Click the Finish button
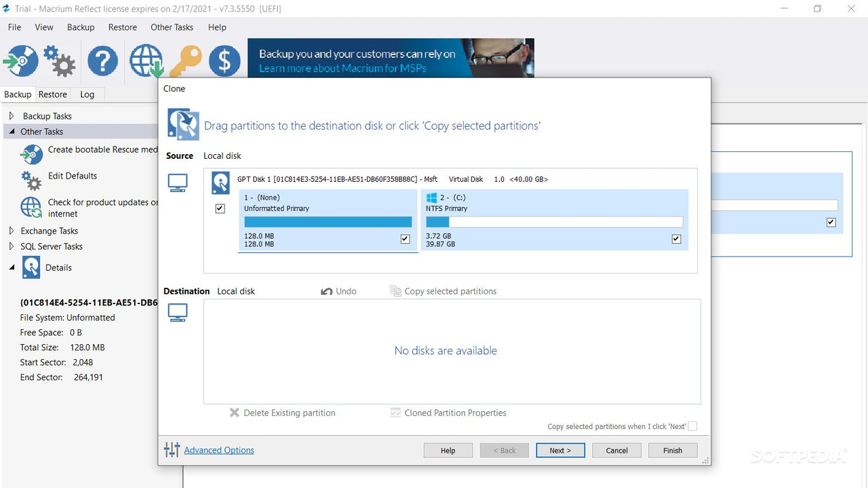 click(673, 450)
